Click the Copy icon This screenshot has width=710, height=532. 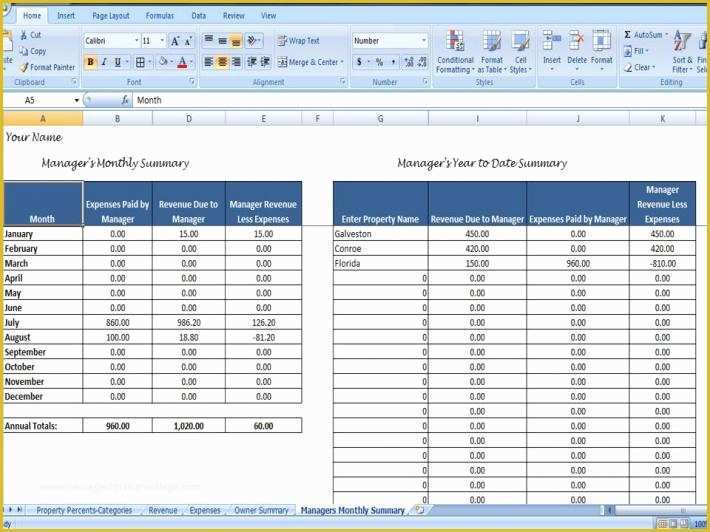click(x=24, y=51)
